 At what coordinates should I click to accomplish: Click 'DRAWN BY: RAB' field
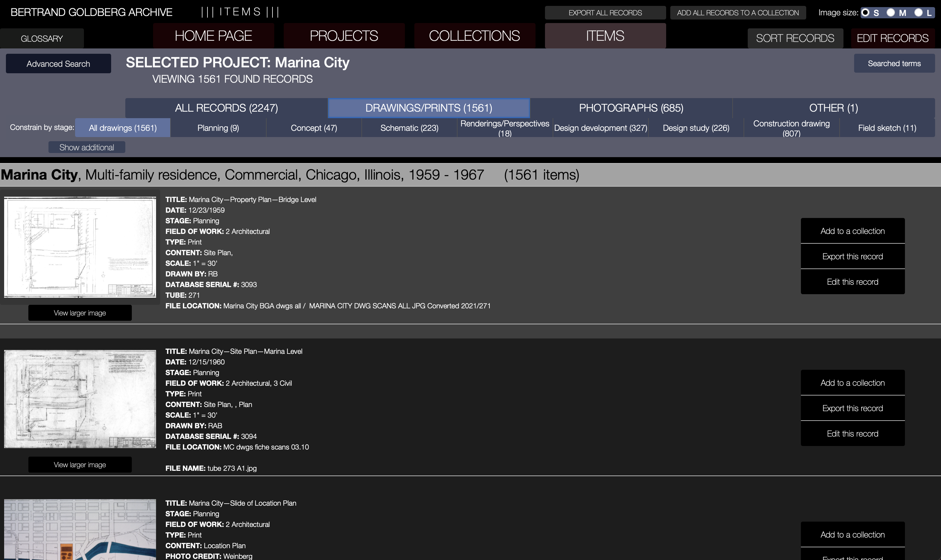pos(194,426)
